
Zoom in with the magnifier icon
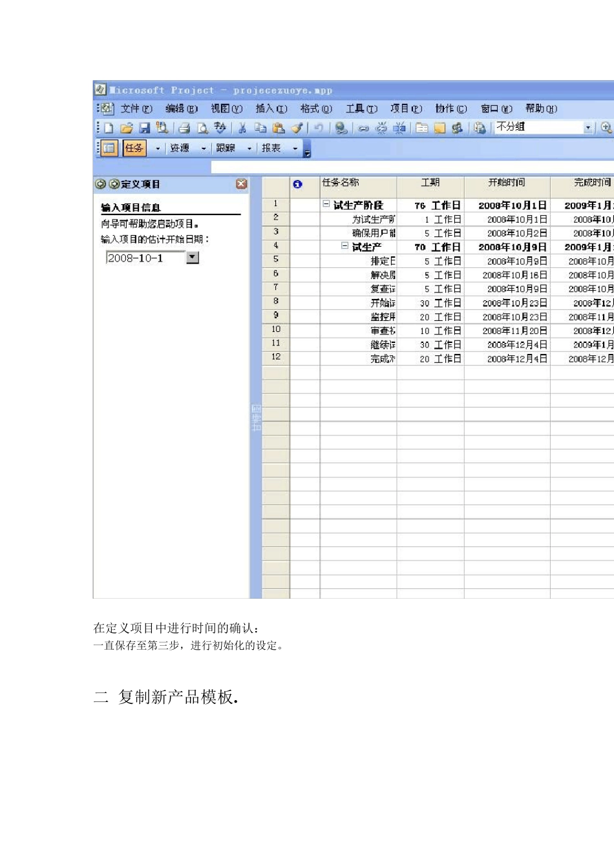(606, 128)
